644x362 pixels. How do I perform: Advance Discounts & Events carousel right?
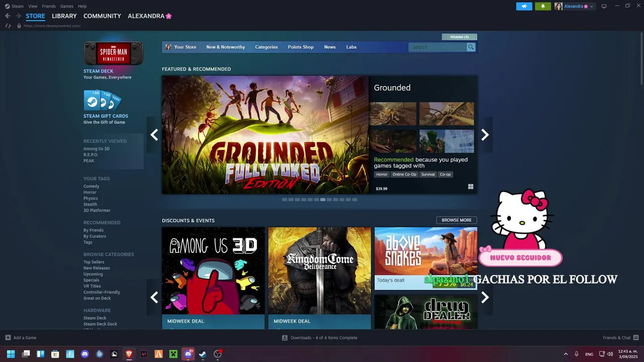[485, 297]
